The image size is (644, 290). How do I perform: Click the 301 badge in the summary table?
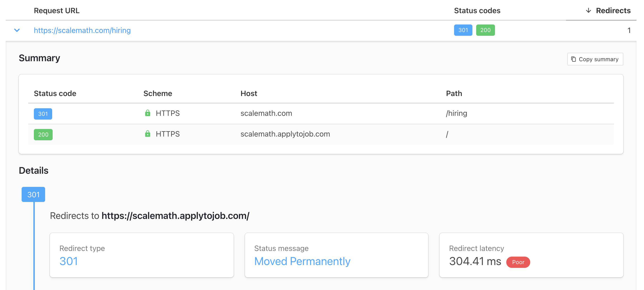click(x=43, y=114)
